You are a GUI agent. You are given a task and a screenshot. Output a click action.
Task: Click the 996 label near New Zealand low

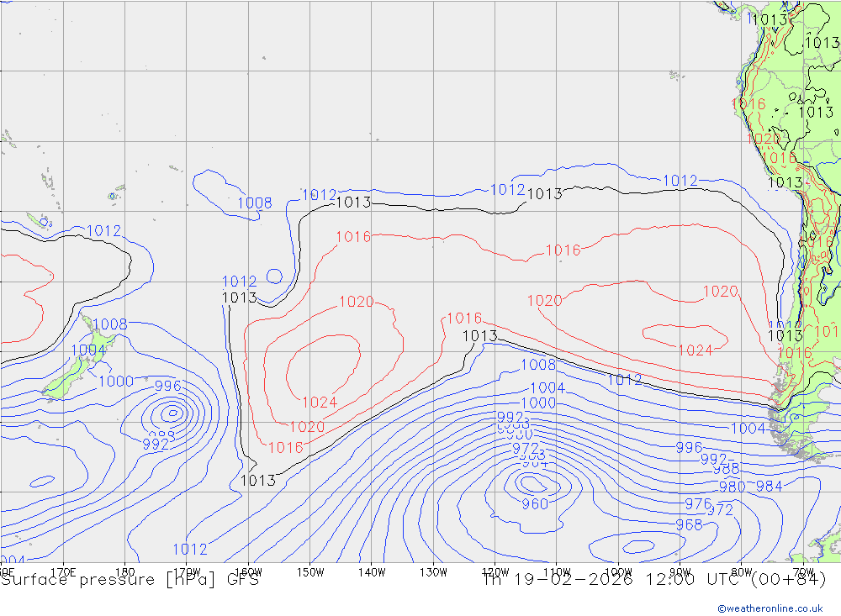(168, 387)
